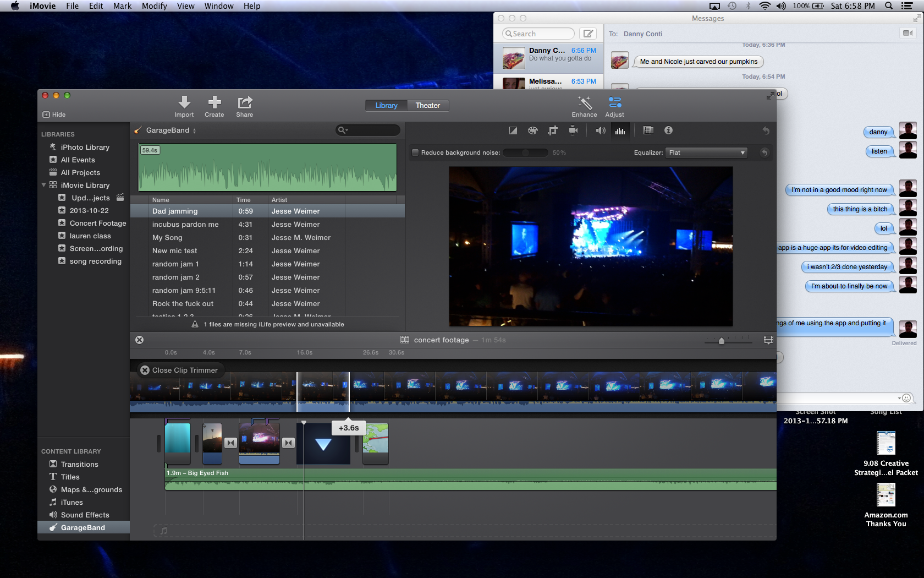
Task: Select iTunes in Content Library
Action: click(71, 503)
